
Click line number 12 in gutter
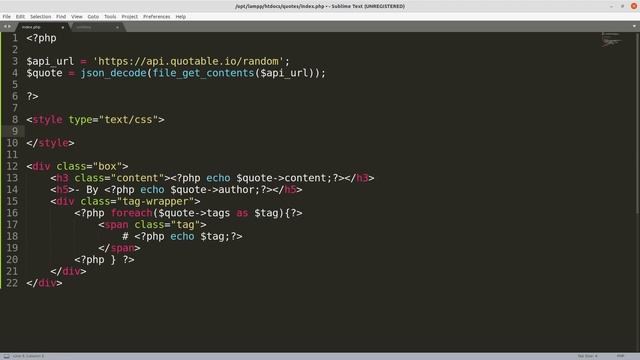[x=12, y=167]
